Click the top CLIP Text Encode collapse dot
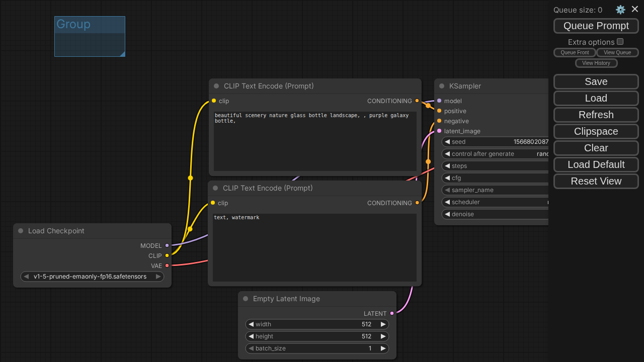The height and width of the screenshot is (362, 644). [216, 86]
